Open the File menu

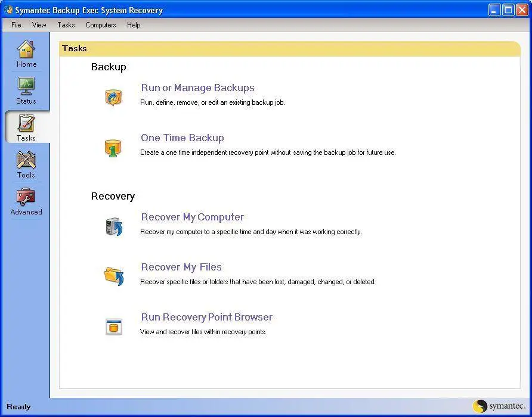[x=16, y=25]
